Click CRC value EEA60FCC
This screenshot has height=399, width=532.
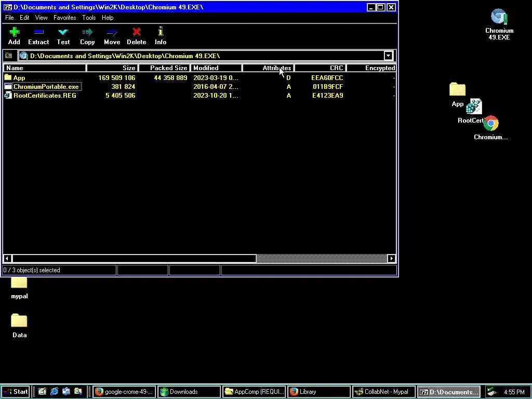327,78
